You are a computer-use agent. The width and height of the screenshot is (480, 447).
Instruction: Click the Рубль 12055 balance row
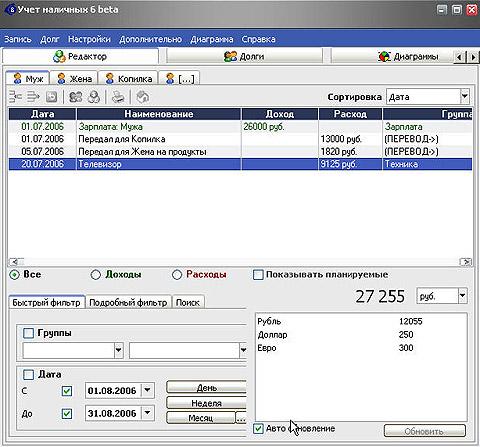click(361, 321)
